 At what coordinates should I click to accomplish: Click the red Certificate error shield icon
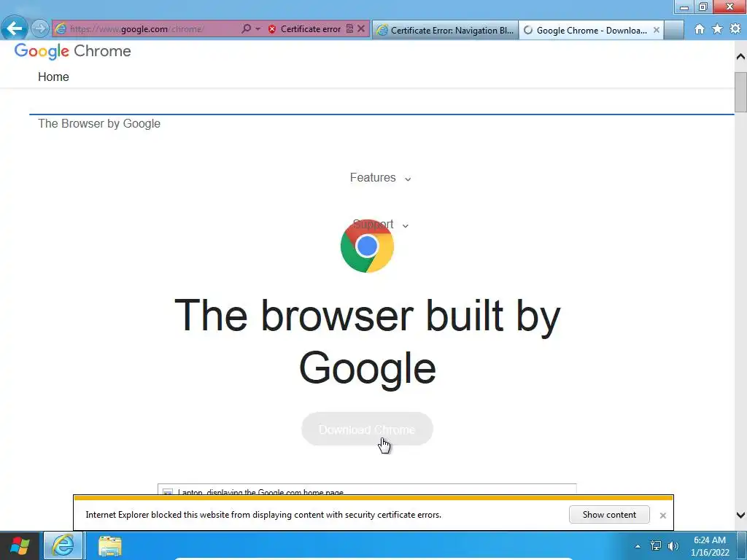(272, 29)
